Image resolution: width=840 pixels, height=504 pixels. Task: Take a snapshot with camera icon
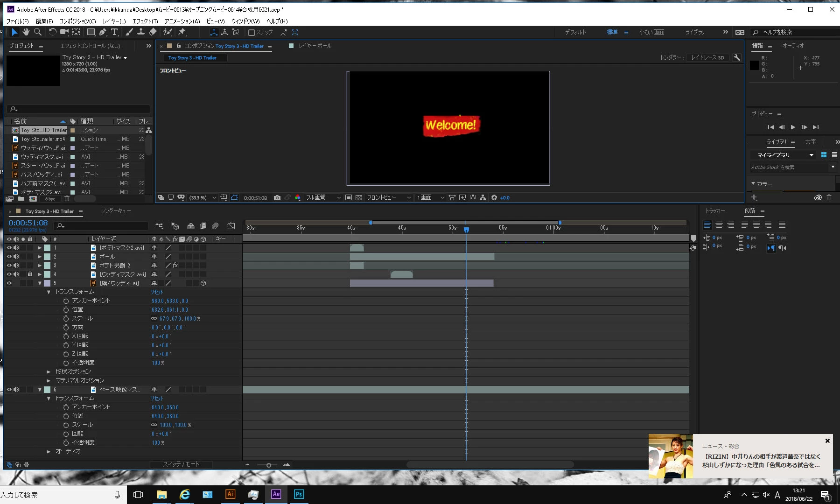[277, 198]
